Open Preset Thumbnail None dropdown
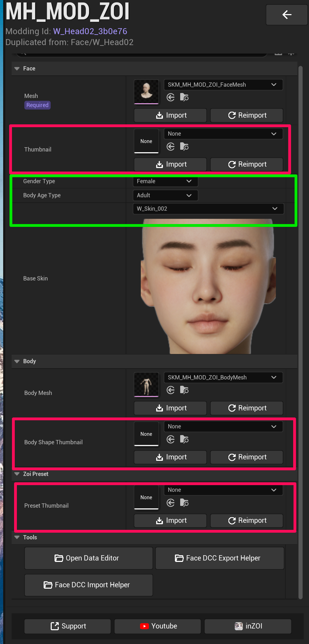 coord(223,490)
